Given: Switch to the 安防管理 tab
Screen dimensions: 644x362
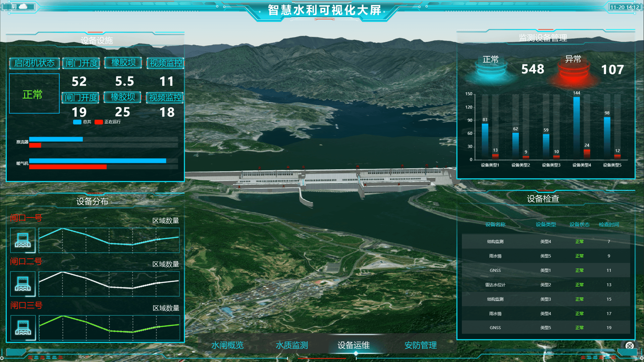Looking at the screenshot, I should coord(420,345).
